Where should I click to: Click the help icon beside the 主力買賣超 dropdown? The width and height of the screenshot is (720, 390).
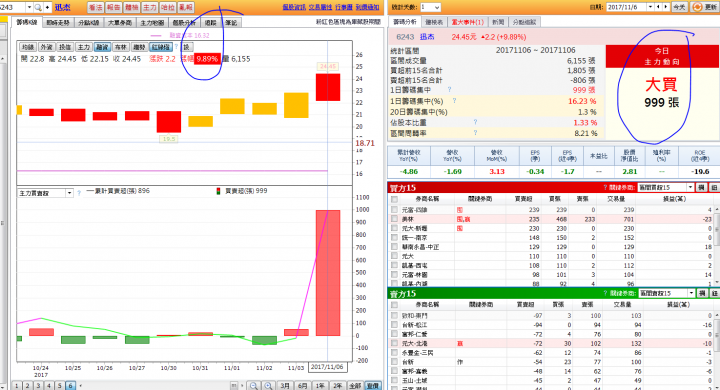point(79,193)
